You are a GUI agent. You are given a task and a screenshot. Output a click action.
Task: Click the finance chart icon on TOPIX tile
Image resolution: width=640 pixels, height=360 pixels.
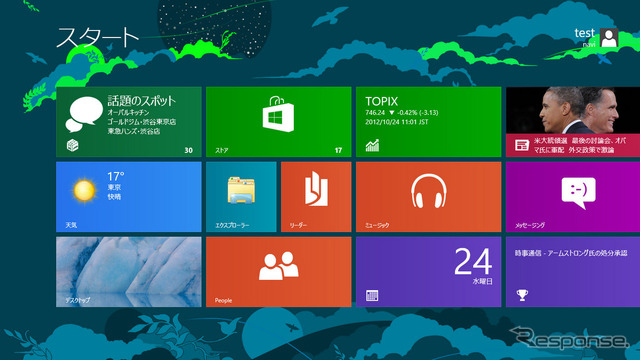[372, 145]
